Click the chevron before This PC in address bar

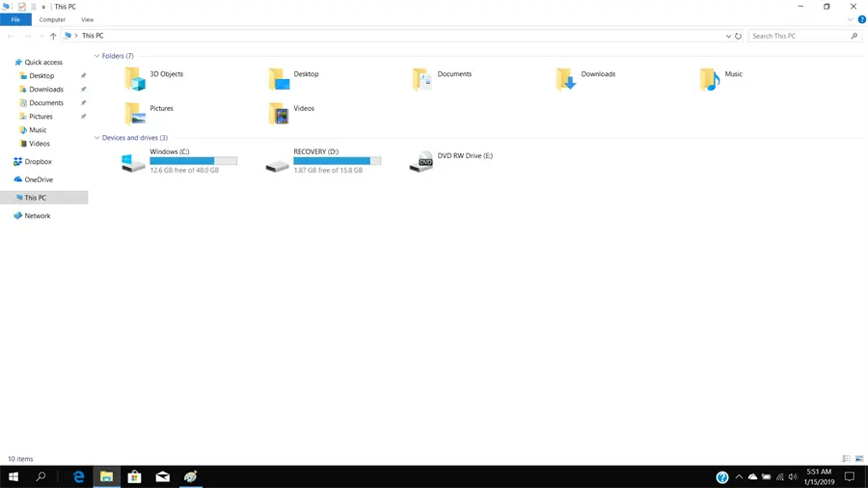[76, 36]
